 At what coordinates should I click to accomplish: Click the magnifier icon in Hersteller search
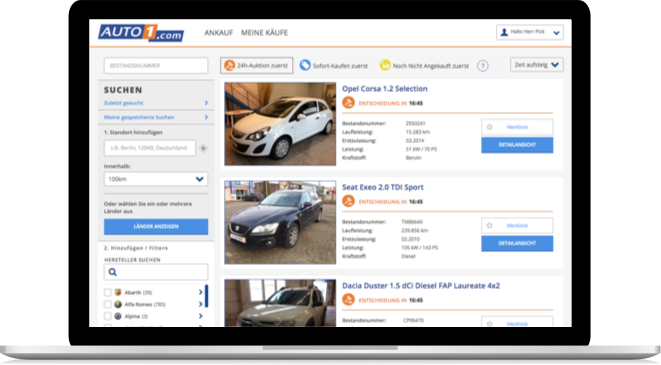tap(113, 272)
